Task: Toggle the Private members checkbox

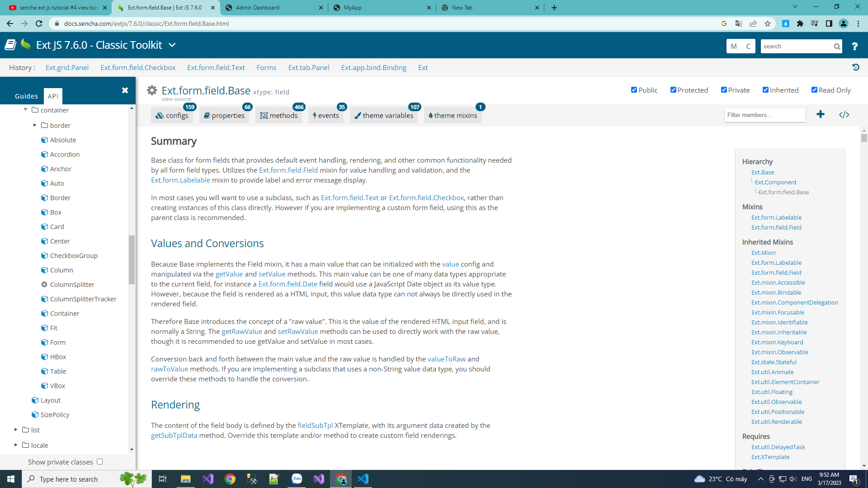Action: pos(724,90)
